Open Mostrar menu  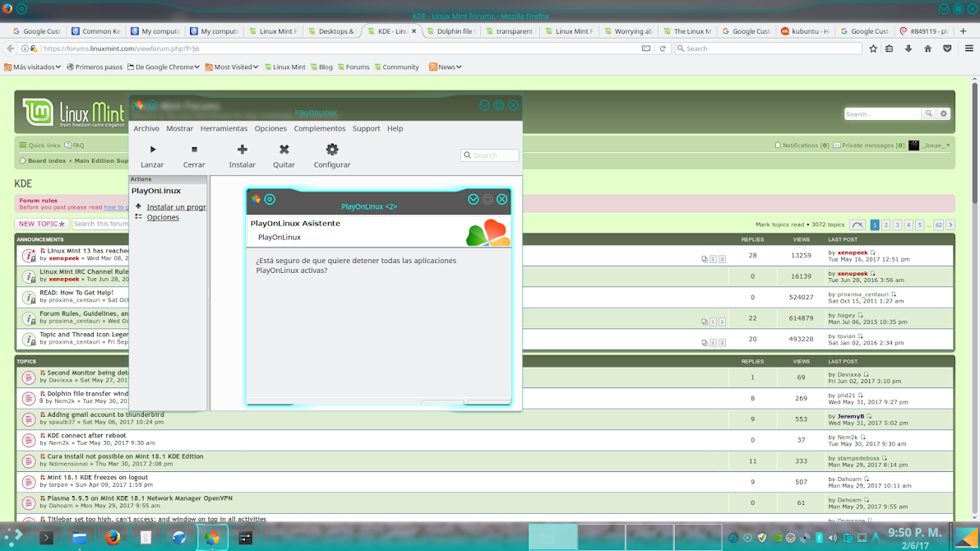pyautogui.click(x=179, y=128)
